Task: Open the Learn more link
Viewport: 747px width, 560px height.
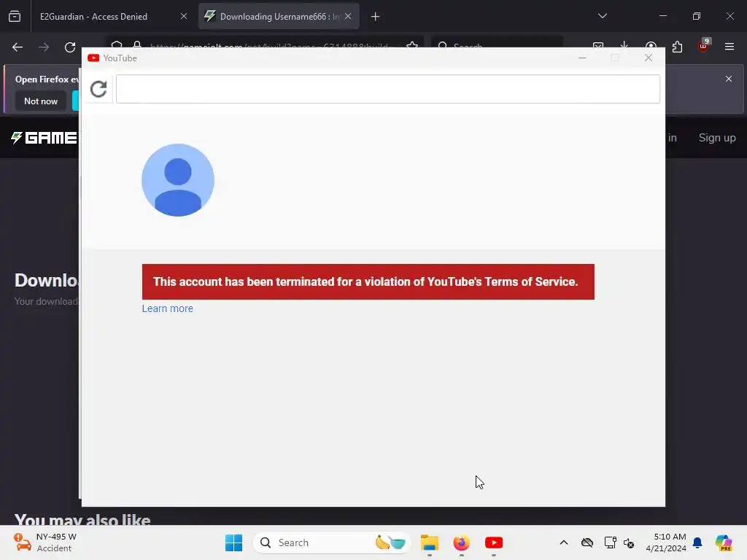Action: pos(167,308)
